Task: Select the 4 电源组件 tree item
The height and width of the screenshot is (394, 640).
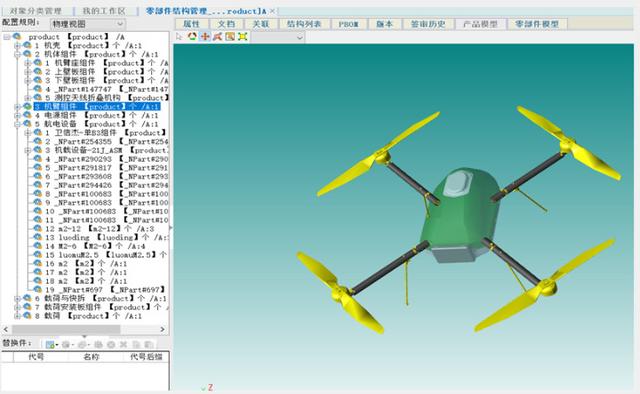Action: [x=96, y=116]
